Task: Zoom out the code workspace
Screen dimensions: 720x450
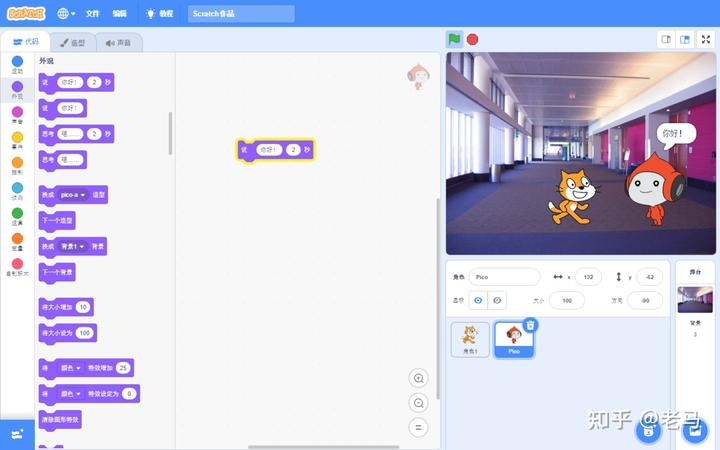Action: 418,403
